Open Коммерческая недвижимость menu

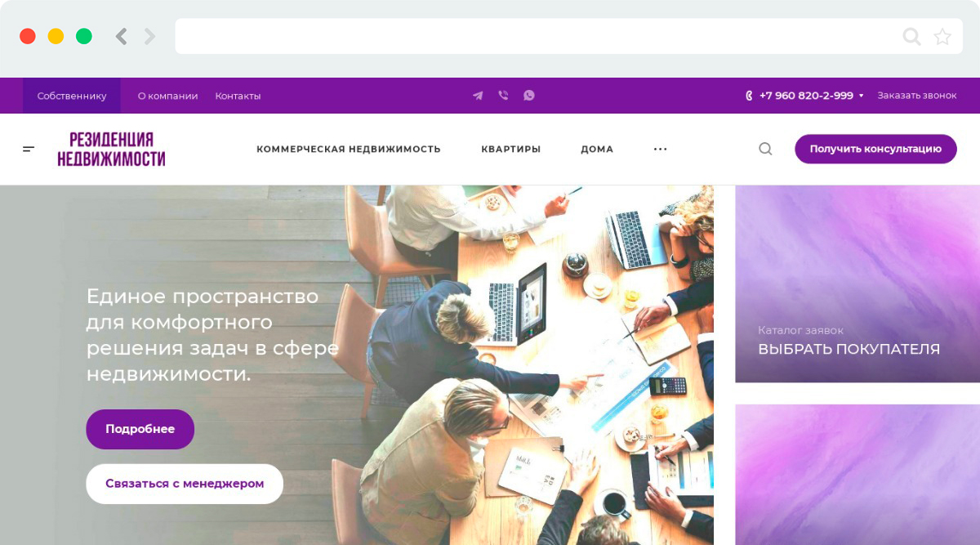point(349,149)
